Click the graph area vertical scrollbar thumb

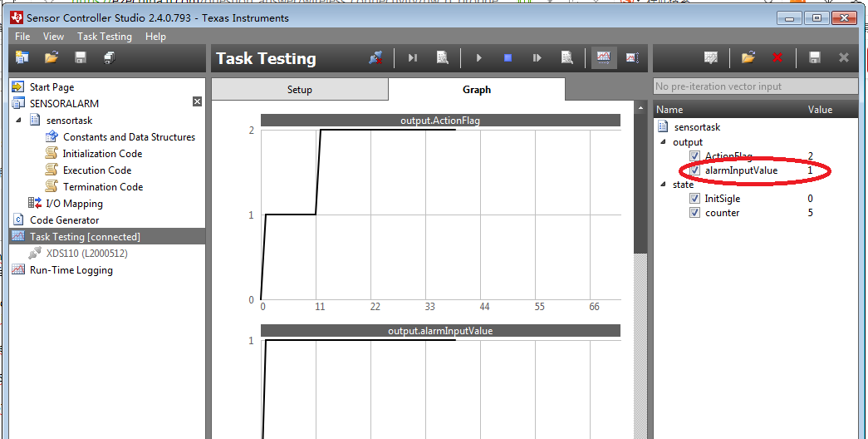click(640, 184)
